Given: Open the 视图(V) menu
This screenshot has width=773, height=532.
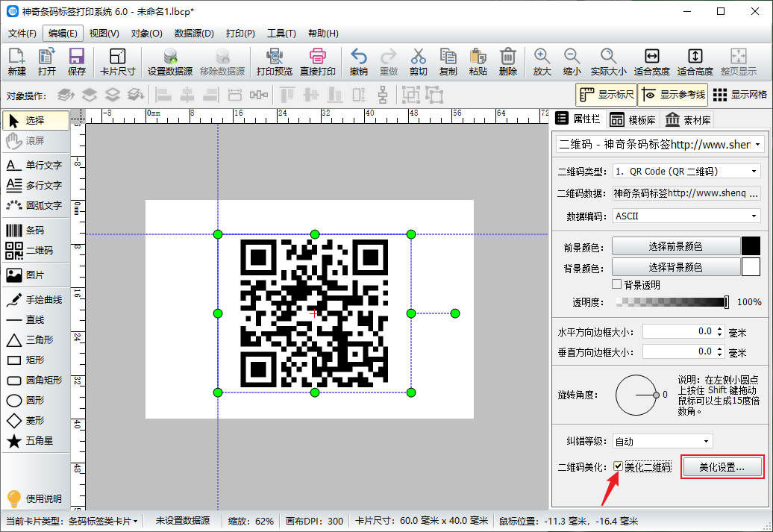Looking at the screenshot, I should pos(104,33).
